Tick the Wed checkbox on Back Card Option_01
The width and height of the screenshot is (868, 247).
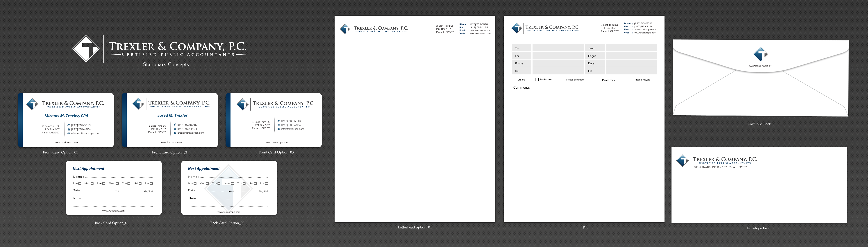point(117,184)
